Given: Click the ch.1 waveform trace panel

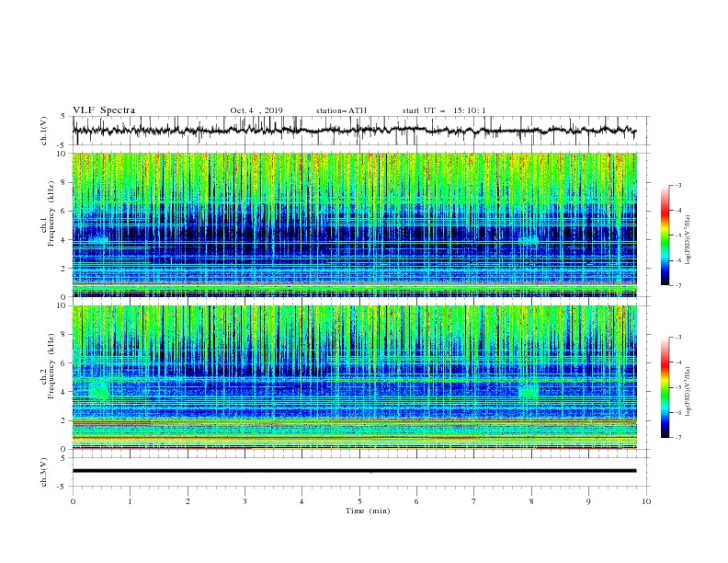Looking at the screenshot, I should tap(360, 131).
